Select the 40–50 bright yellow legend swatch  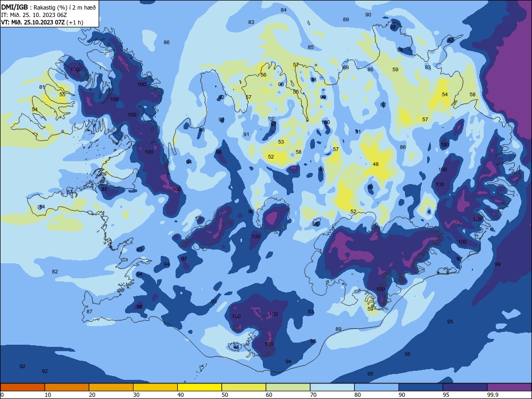199,387
